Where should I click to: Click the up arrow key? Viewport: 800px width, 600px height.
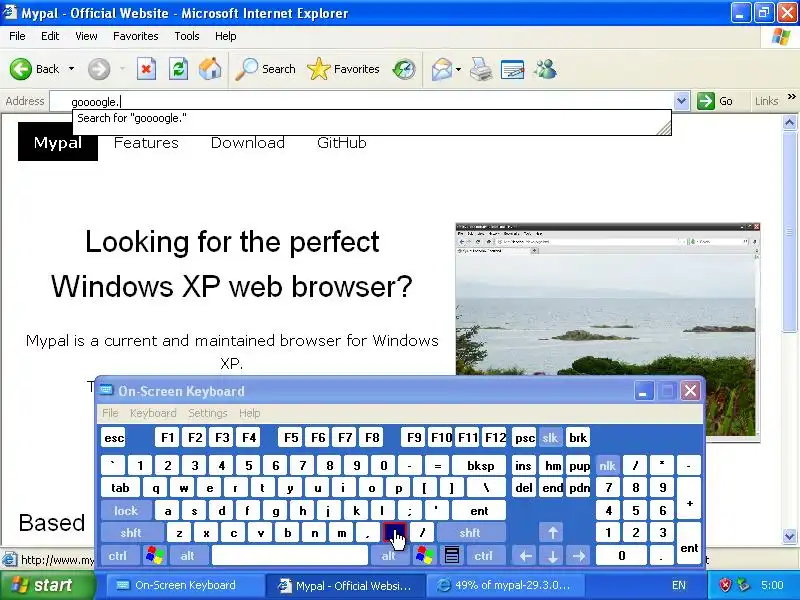(x=552, y=533)
